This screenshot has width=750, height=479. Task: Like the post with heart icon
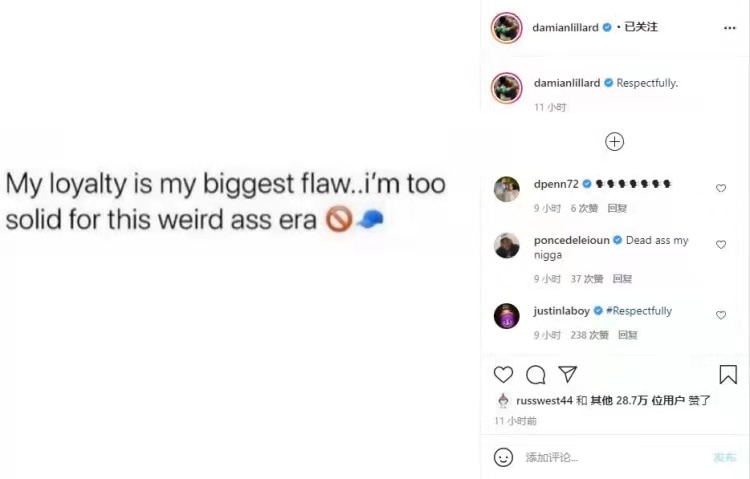click(503, 375)
